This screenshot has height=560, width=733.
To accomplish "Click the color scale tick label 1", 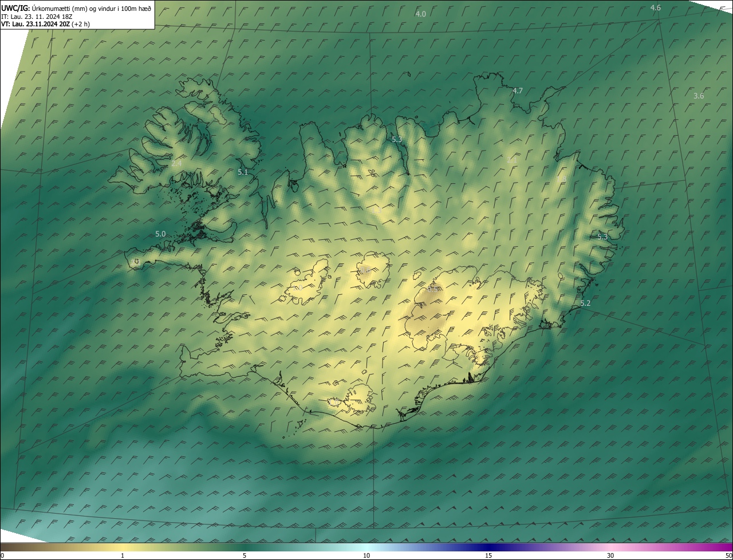I will [123, 555].
